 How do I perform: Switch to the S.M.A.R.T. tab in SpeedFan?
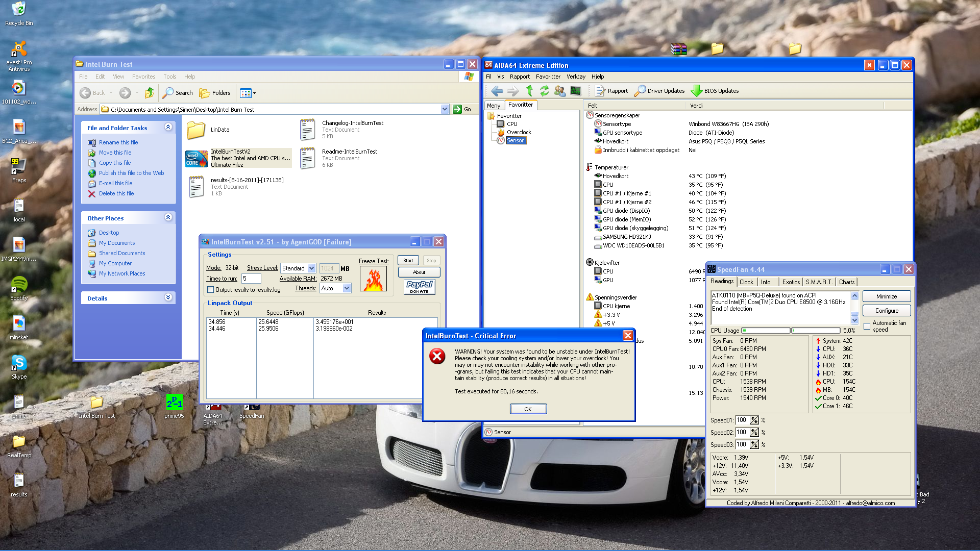click(x=819, y=282)
